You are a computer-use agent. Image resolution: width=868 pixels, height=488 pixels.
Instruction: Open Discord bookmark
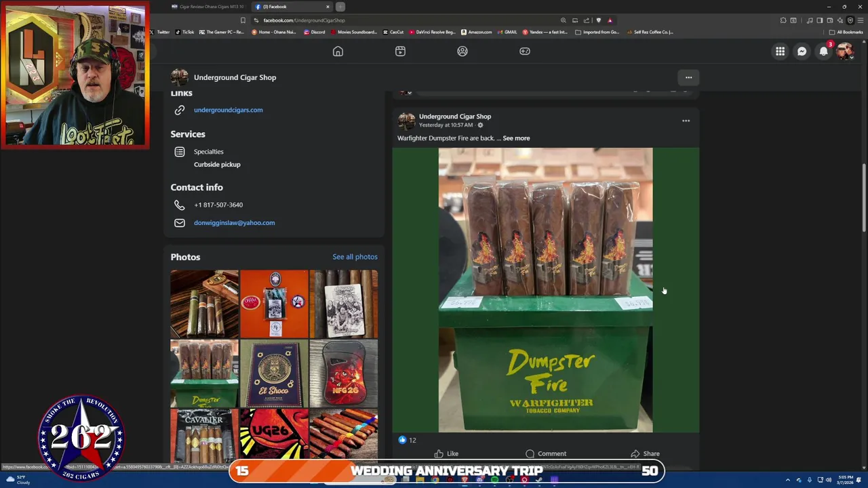tap(314, 32)
